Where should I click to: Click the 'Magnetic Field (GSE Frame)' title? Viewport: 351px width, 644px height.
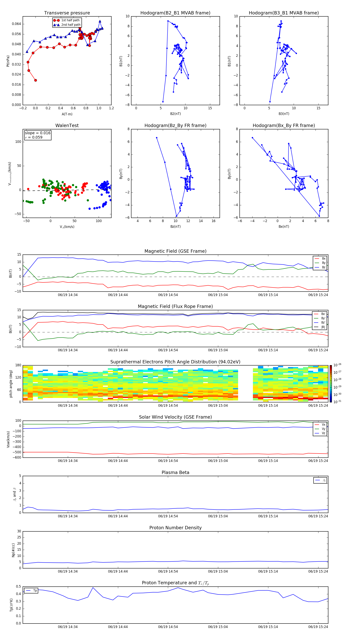tap(175, 251)
